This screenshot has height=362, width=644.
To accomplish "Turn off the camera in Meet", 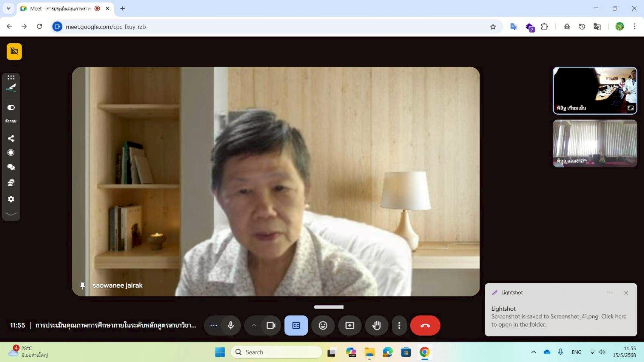I will point(271,325).
